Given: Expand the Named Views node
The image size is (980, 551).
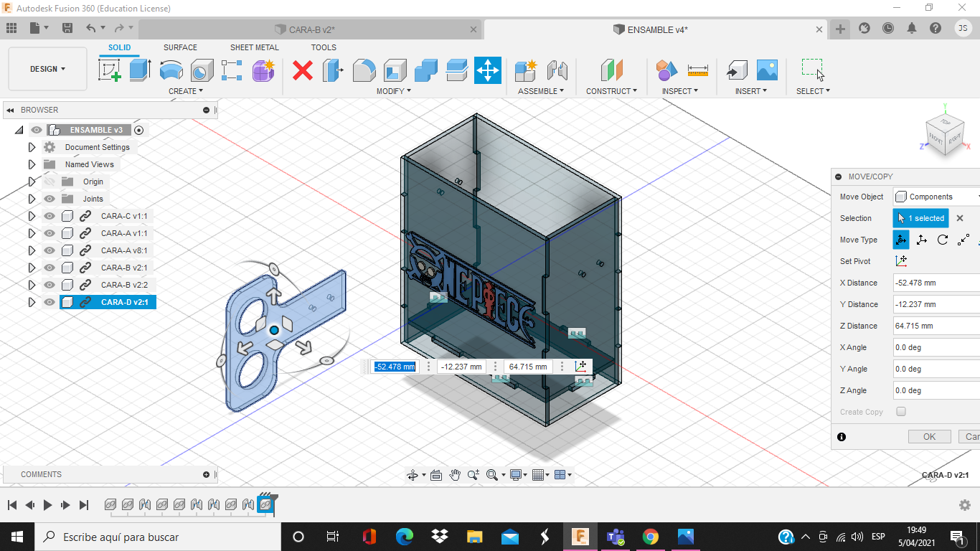Looking at the screenshot, I should click(x=32, y=164).
